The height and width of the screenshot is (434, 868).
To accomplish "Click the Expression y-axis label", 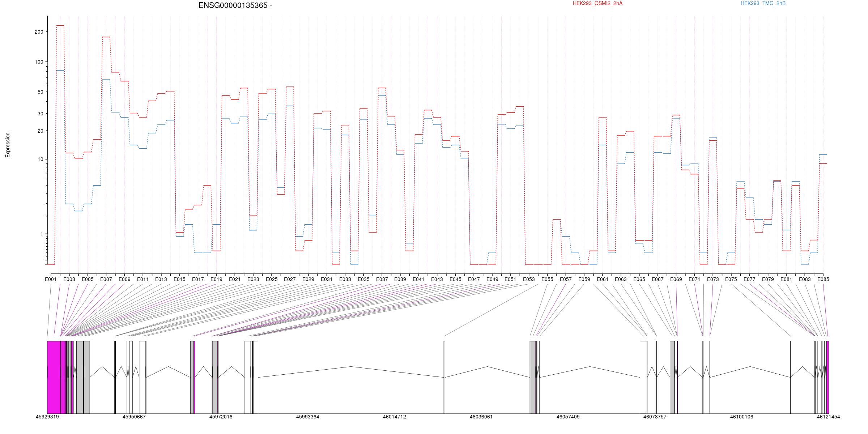I will 8,145.
